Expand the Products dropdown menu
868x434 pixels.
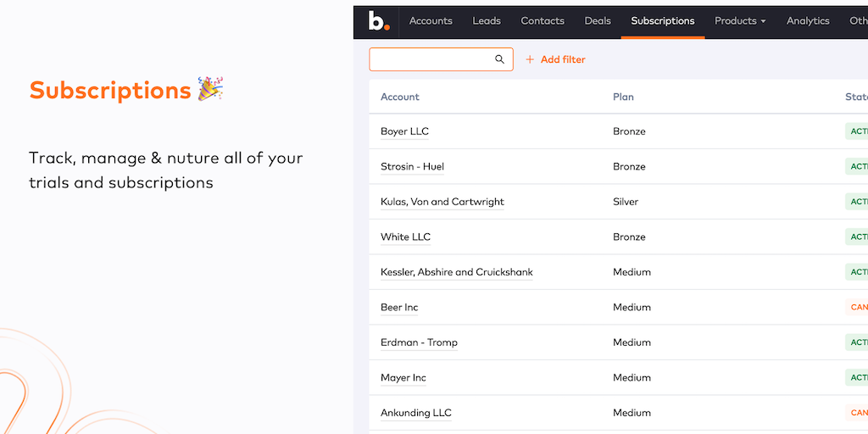pyautogui.click(x=740, y=21)
